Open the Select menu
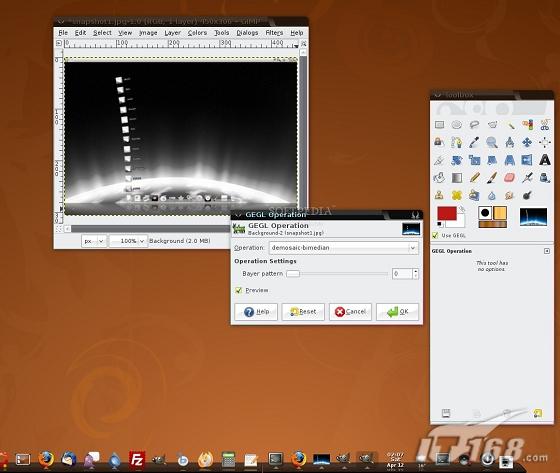This screenshot has width=560, height=473. pos(102,33)
